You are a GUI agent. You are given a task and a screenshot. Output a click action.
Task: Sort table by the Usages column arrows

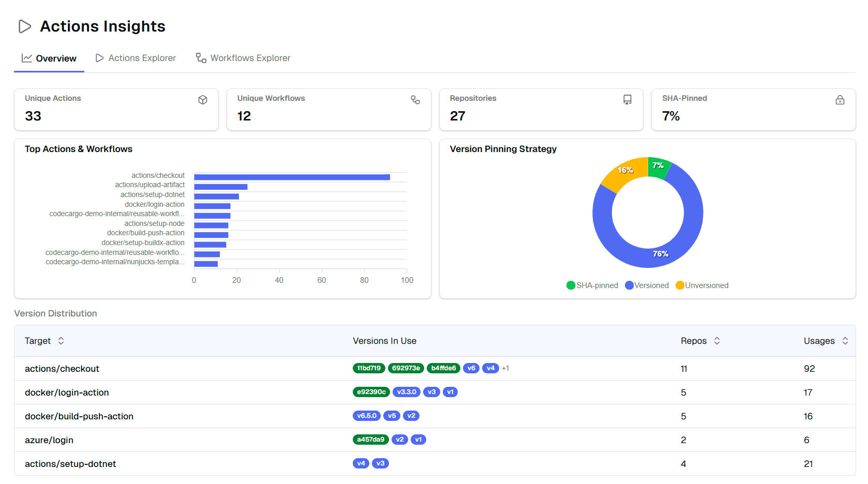(846, 341)
